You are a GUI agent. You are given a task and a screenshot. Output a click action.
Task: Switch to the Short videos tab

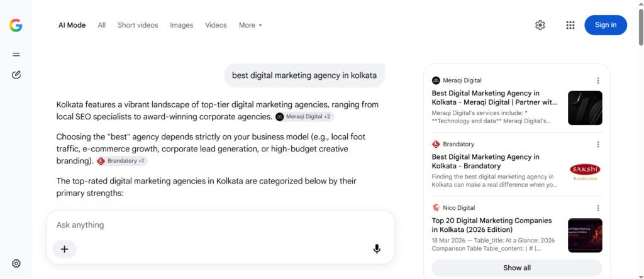138,25
